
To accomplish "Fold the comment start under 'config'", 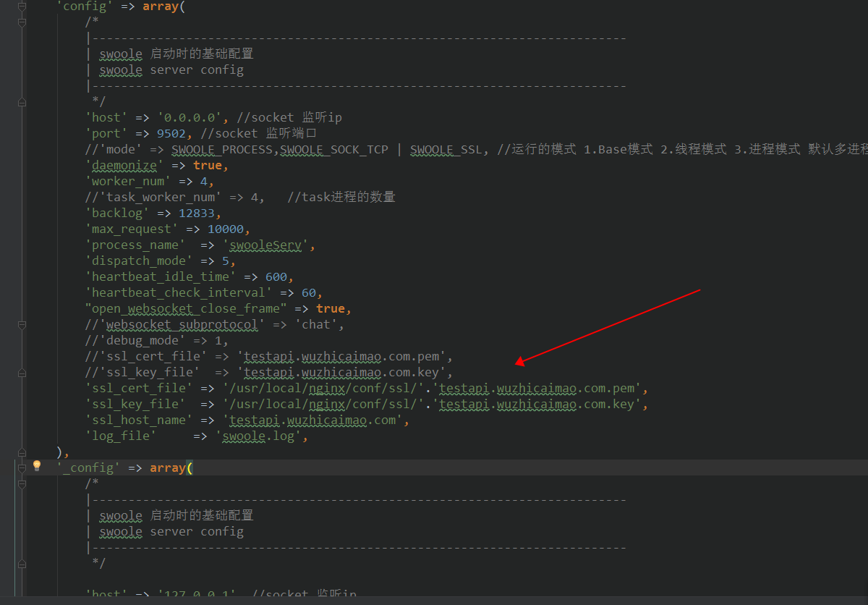I will pyautogui.click(x=22, y=22).
